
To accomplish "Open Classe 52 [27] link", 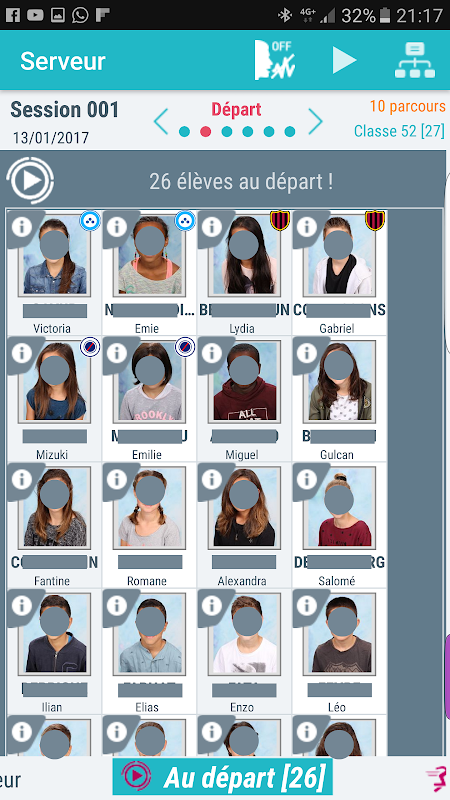I will coord(399,131).
